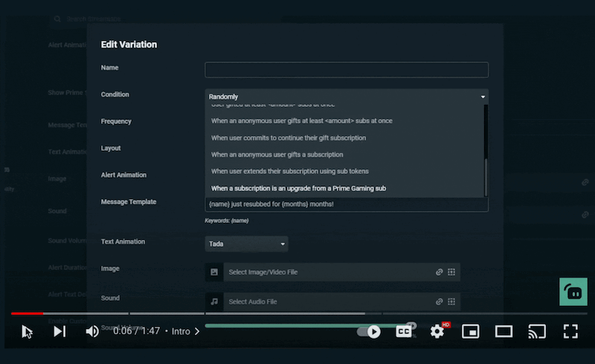
Task: Click the 0:06 / 1:47 time display
Action: [137, 331]
